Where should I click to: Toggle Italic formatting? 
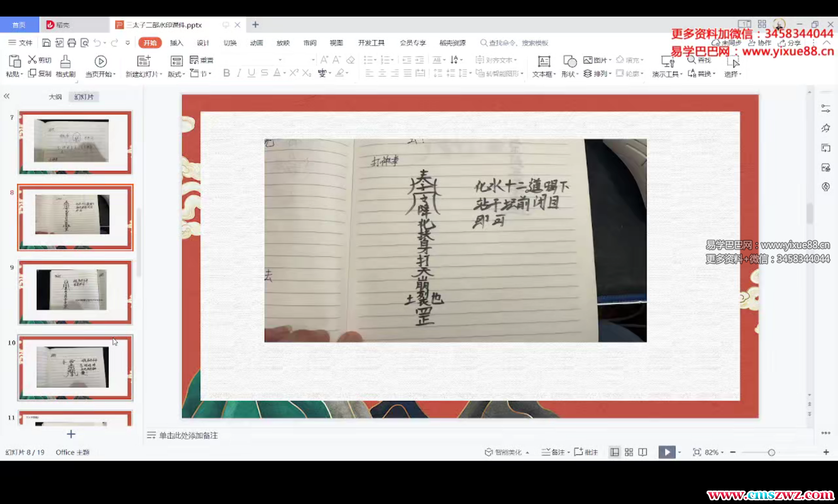(238, 73)
